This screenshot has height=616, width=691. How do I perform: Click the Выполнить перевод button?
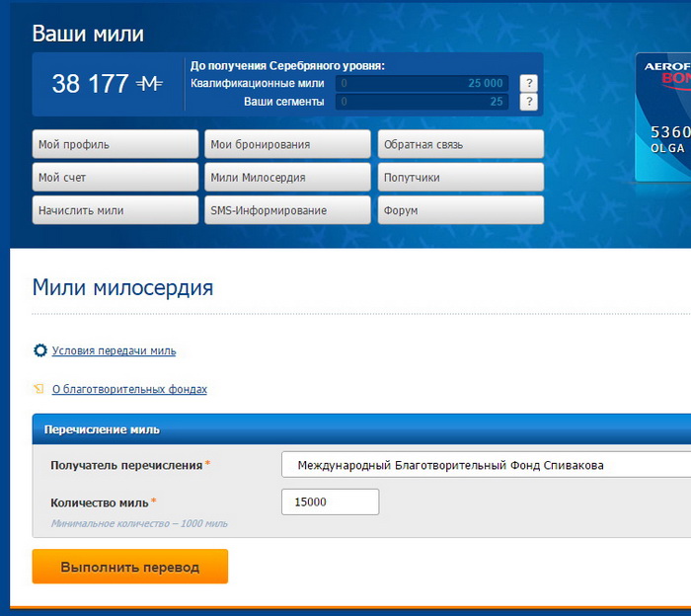[x=130, y=567]
